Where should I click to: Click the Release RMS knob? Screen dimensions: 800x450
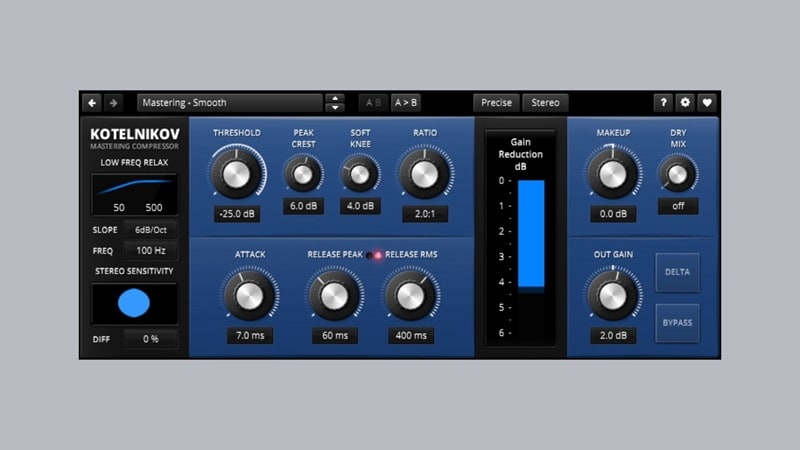tap(411, 296)
